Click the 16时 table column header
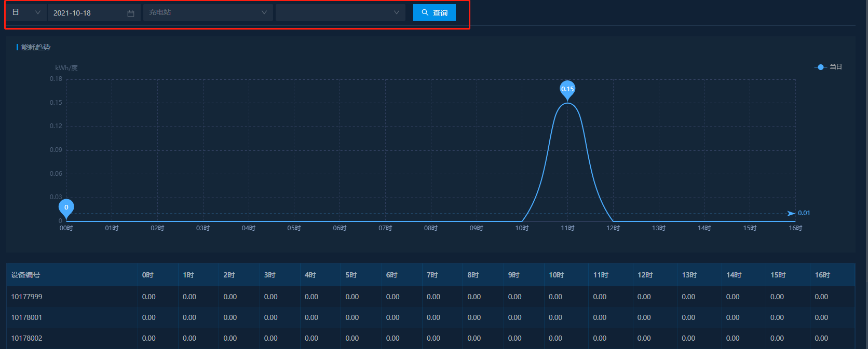Viewport: 868px width, 349px height. click(x=822, y=275)
